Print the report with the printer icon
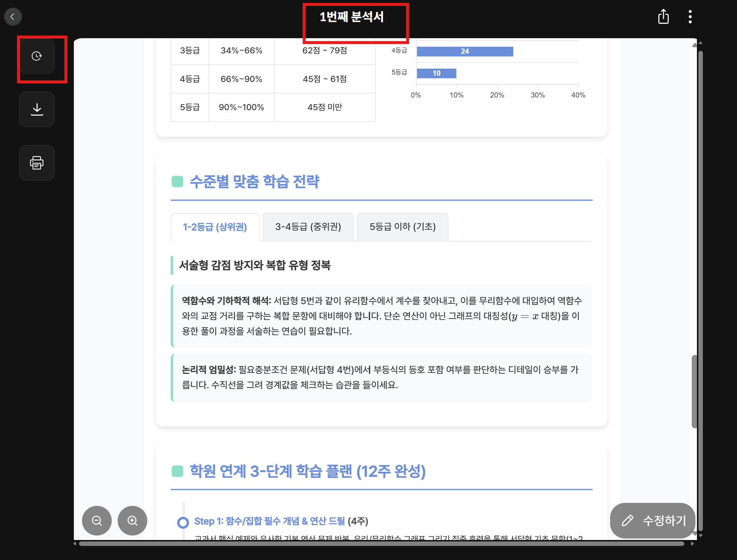 [x=37, y=163]
